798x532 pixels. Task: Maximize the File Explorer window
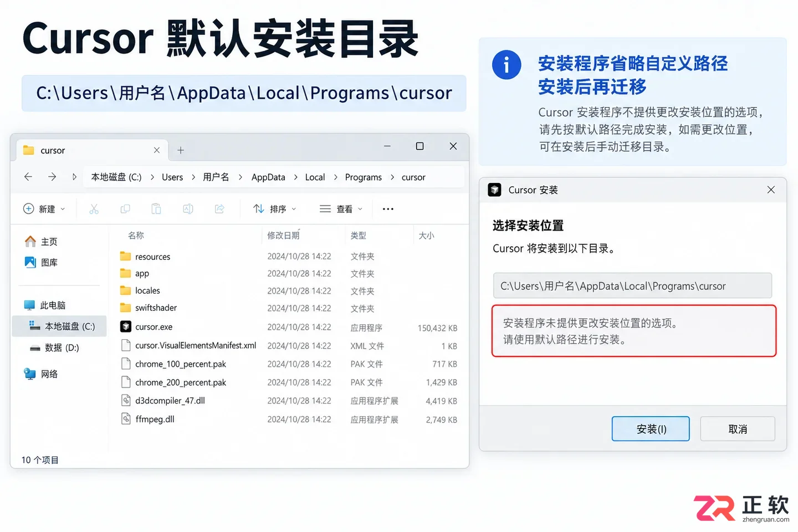[420, 146]
